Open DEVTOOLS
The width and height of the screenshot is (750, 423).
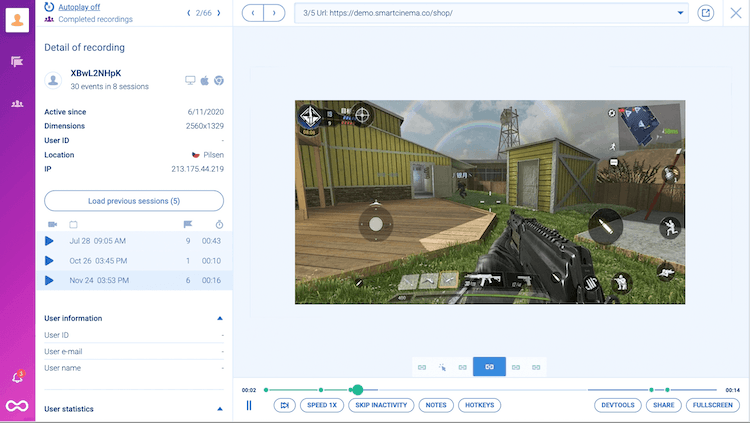tap(618, 405)
